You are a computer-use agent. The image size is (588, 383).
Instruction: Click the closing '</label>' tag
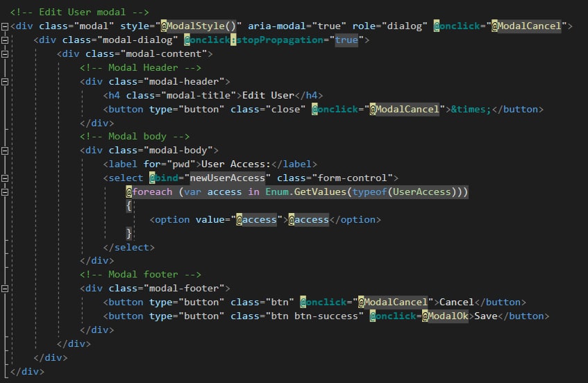click(294, 164)
